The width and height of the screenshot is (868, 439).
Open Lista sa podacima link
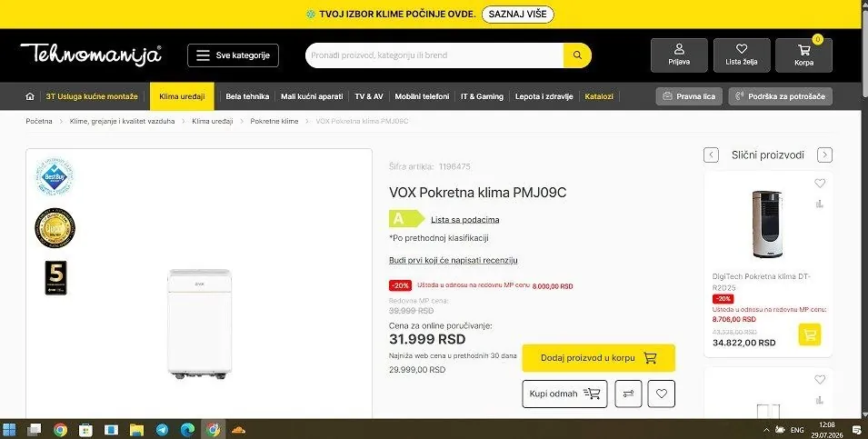pyautogui.click(x=465, y=220)
